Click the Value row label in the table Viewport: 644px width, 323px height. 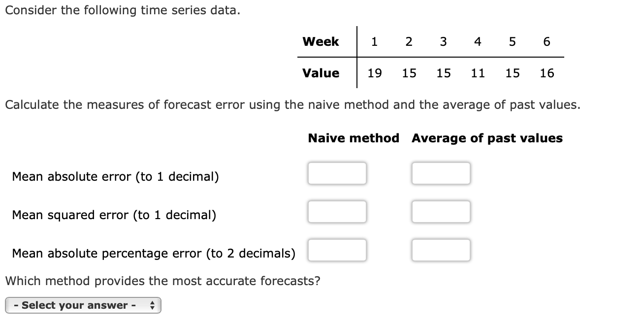(321, 73)
